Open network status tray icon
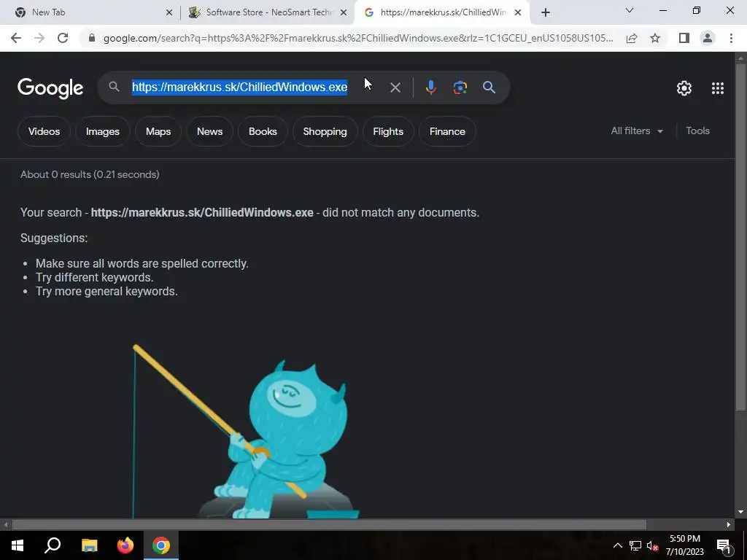 [x=635, y=545]
